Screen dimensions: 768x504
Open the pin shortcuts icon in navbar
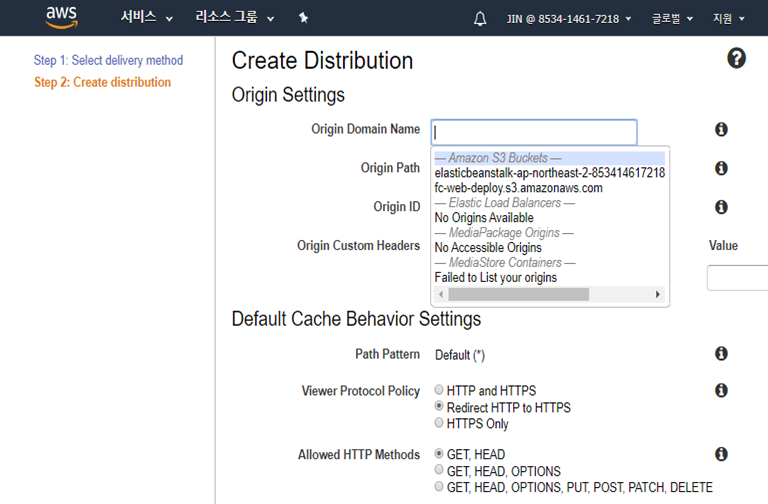point(303,18)
